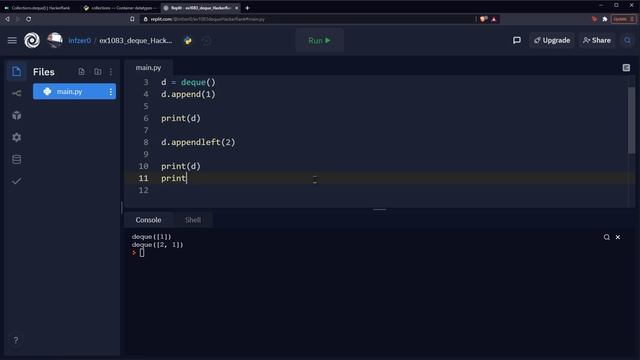
Task: Click the ex1083_deque_Hack repl name
Action: (x=136, y=40)
